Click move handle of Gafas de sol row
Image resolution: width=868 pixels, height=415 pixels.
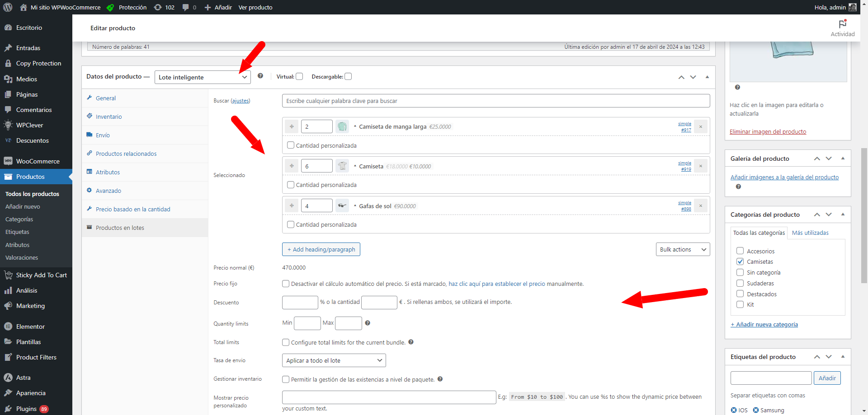click(x=292, y=205)
